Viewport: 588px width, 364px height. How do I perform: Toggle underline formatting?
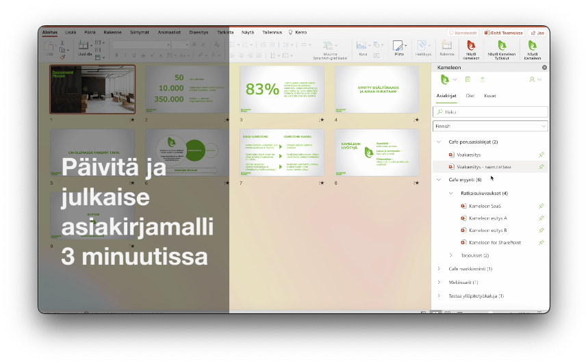click(x=134, y=55)
